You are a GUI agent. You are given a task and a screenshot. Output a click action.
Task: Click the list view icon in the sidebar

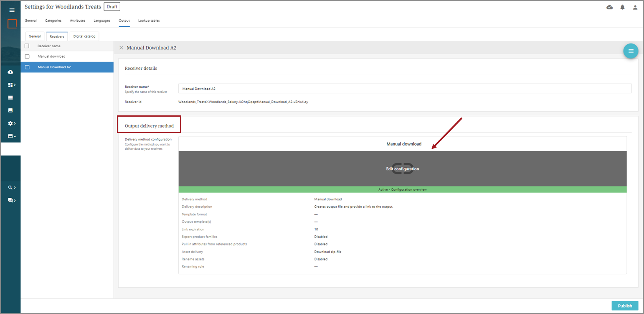[x=10, y=97]
